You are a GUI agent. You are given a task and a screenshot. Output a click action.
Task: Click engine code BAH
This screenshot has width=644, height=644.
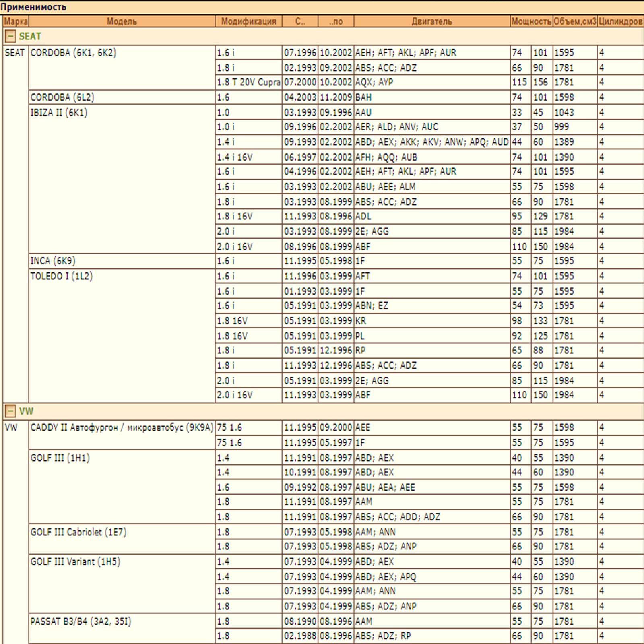click(363, 97)
